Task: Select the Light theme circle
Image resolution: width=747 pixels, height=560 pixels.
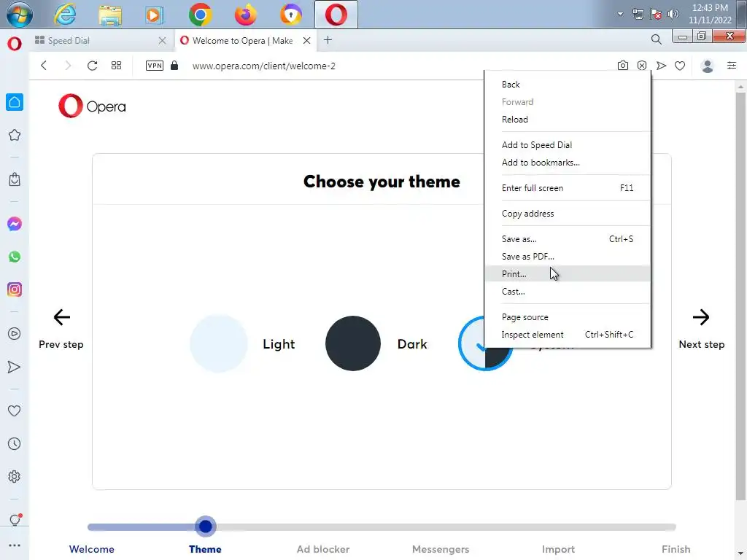Action: pos(219,343)
